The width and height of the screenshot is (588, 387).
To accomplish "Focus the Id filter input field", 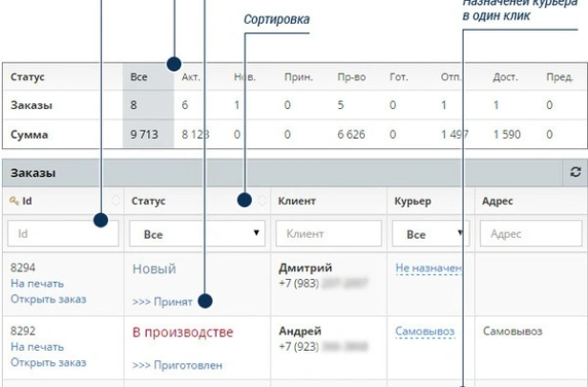I will point(63,233).
